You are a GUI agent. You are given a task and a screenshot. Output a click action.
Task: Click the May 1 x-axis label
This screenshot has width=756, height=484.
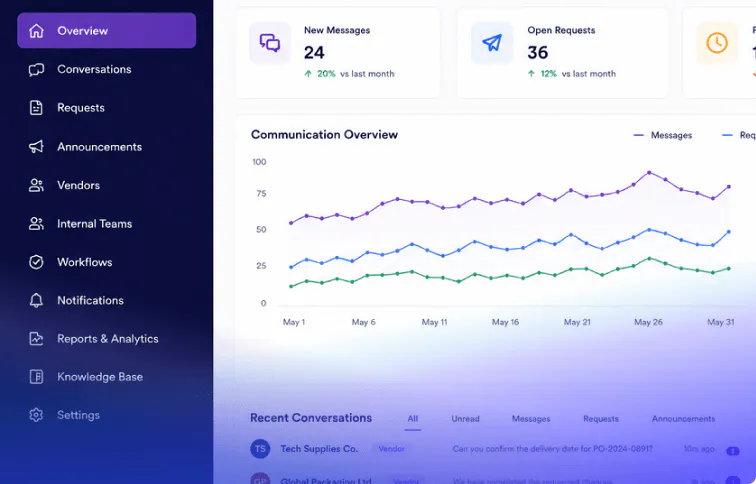294,322
